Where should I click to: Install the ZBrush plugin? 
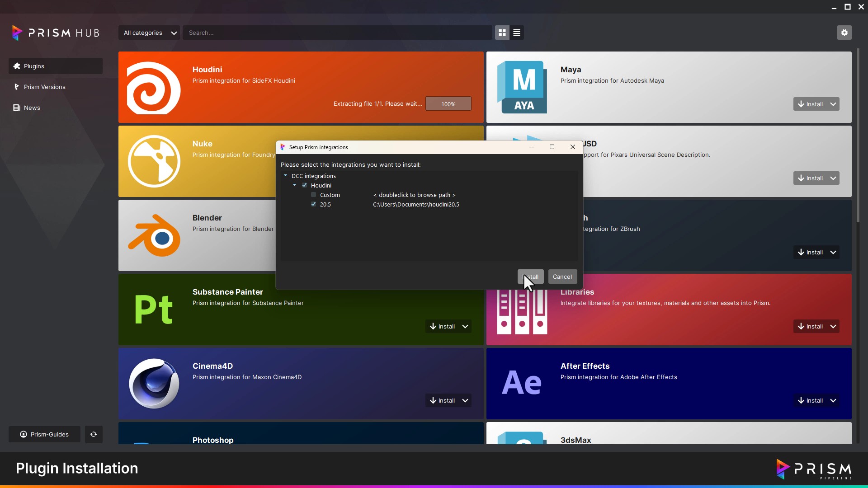pyautogui.click(x=810, y=252)
